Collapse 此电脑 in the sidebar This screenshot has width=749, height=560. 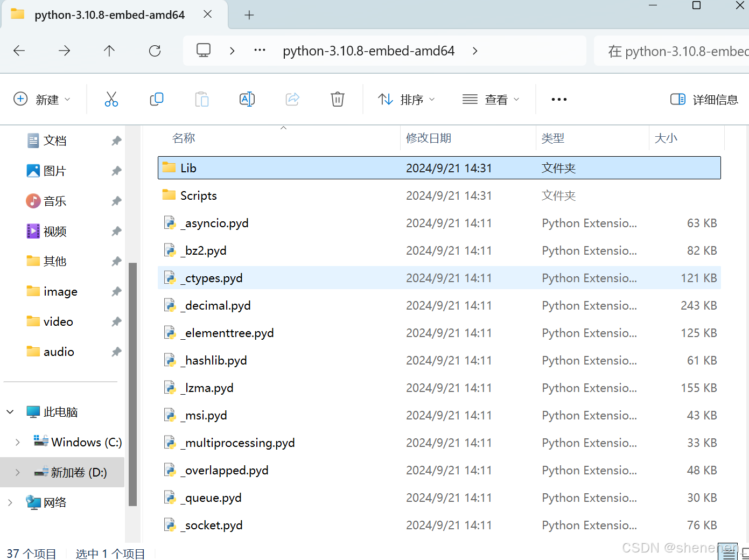[10, 411]
